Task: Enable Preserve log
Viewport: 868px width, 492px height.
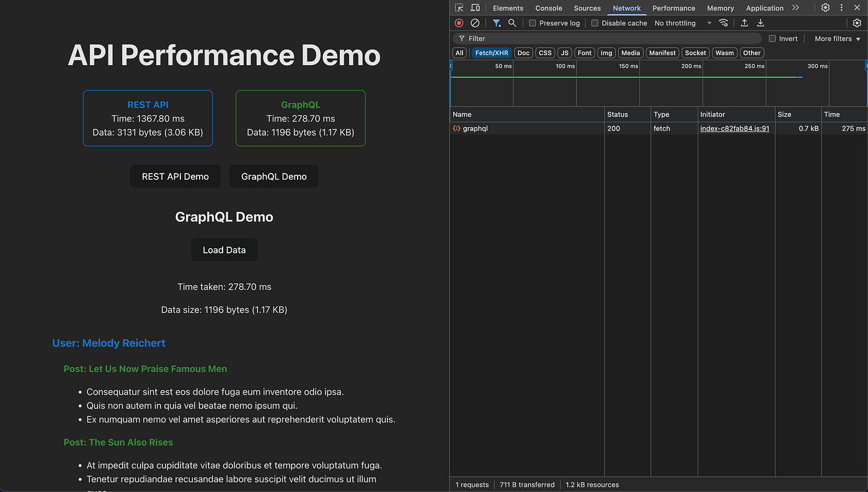Action: [x=531, y=23]
